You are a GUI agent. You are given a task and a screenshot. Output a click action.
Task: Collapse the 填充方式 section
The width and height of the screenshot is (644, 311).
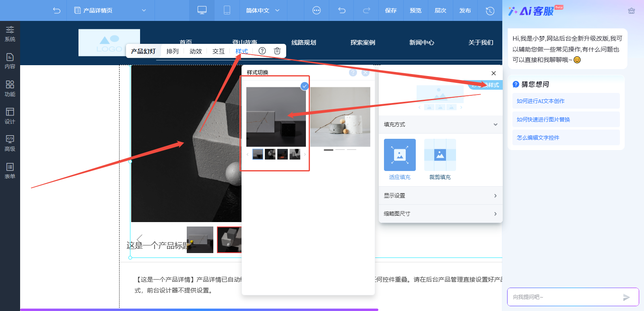tap(441, 124)
